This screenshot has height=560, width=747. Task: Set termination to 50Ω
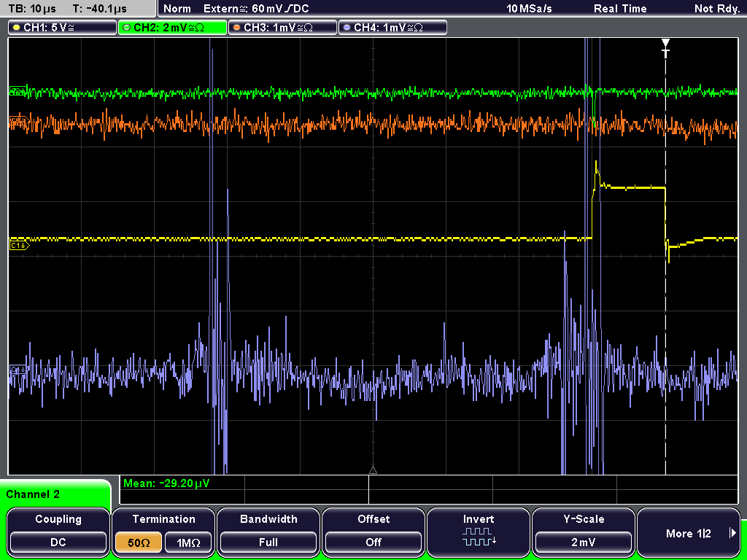[139, 542]
